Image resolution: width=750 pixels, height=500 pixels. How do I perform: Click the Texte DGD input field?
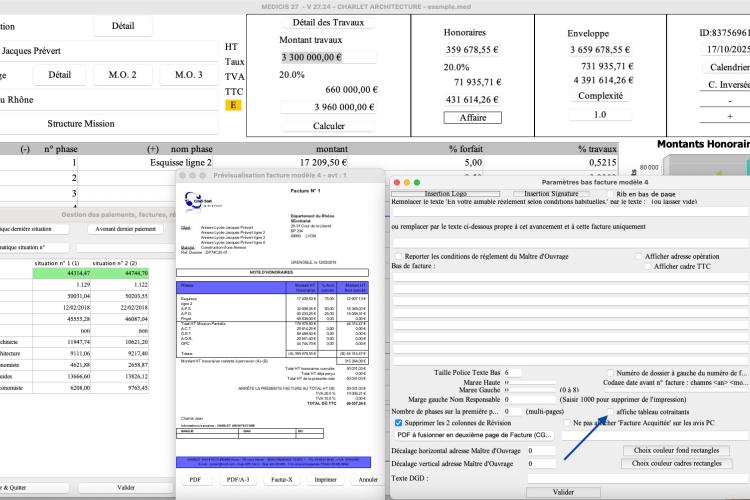[x=638, y=478]
